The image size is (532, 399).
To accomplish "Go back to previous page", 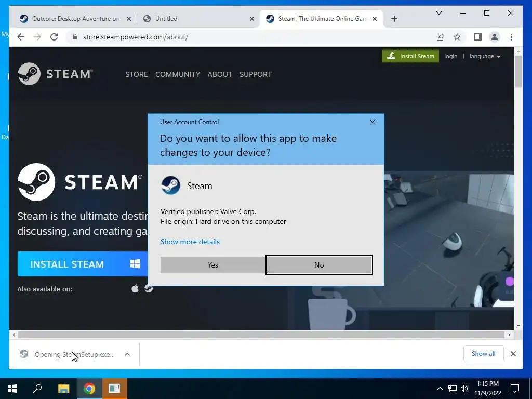I will pyautogui.click(x=21, y=37).
